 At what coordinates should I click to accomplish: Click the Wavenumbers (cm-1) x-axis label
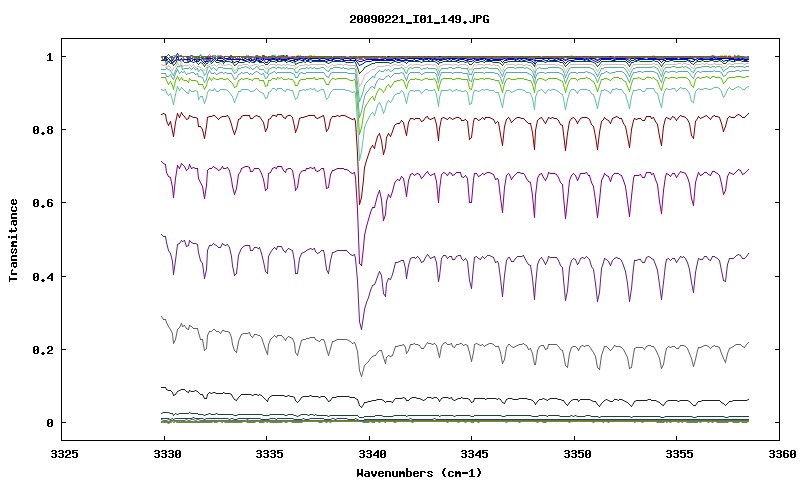[419, 473]
